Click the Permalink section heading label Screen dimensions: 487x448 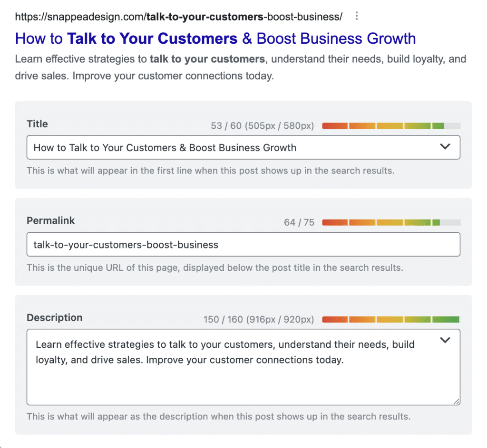click(51, 220)
